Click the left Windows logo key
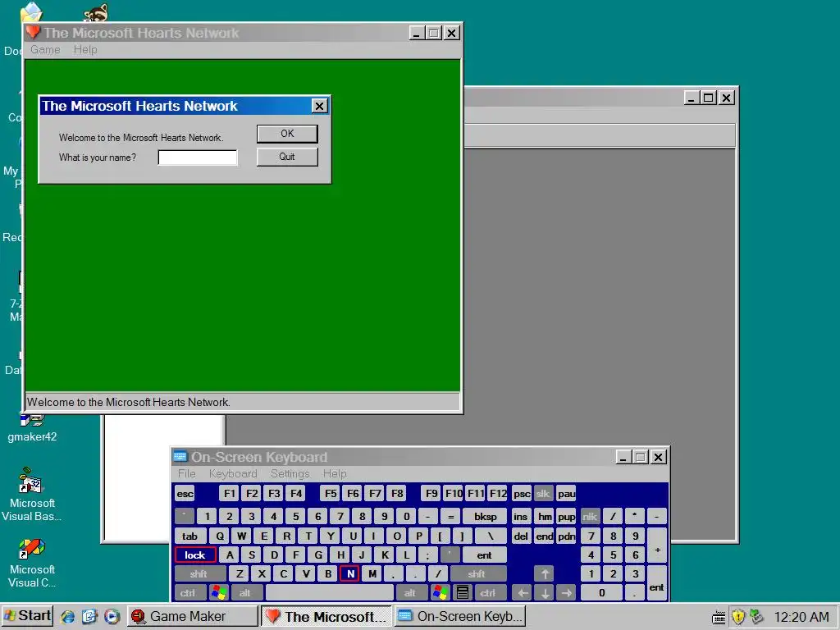 (x=218, y=593)
